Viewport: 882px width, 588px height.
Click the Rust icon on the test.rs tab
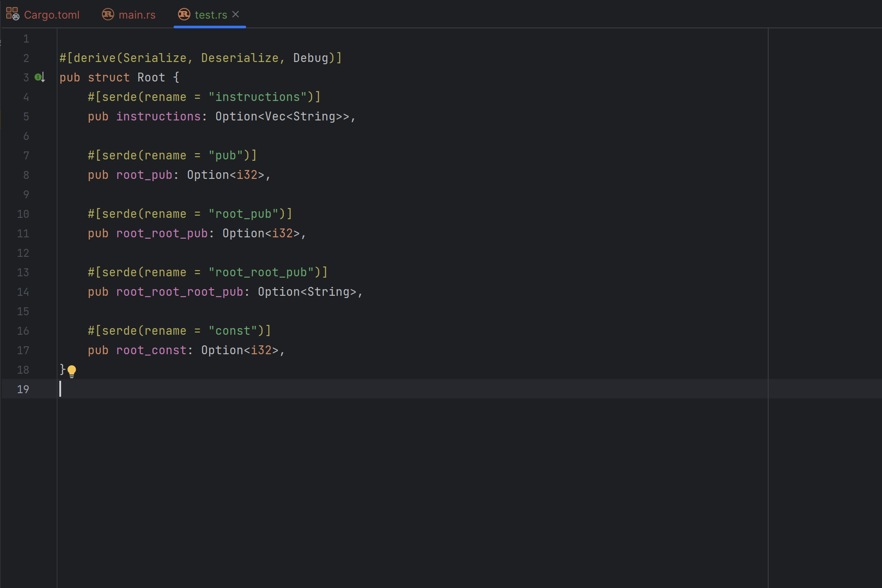[x=184, y=14]
